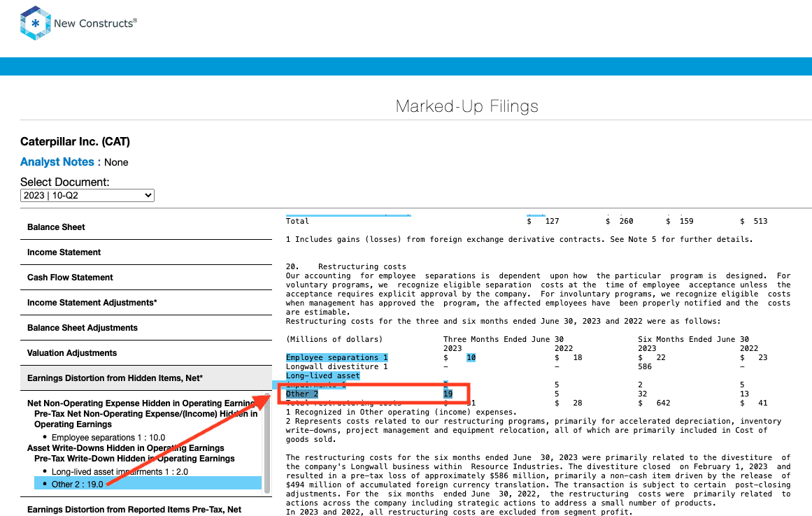Open the Cash Flow Statement section

pyautogui.click(x=146, y=278)
